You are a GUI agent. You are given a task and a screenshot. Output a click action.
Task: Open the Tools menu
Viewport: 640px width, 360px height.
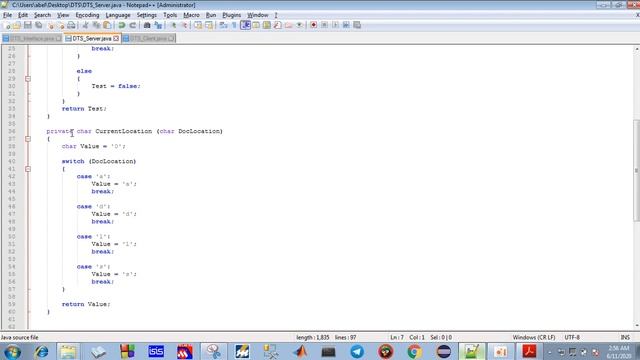click(x=170, y=15)
